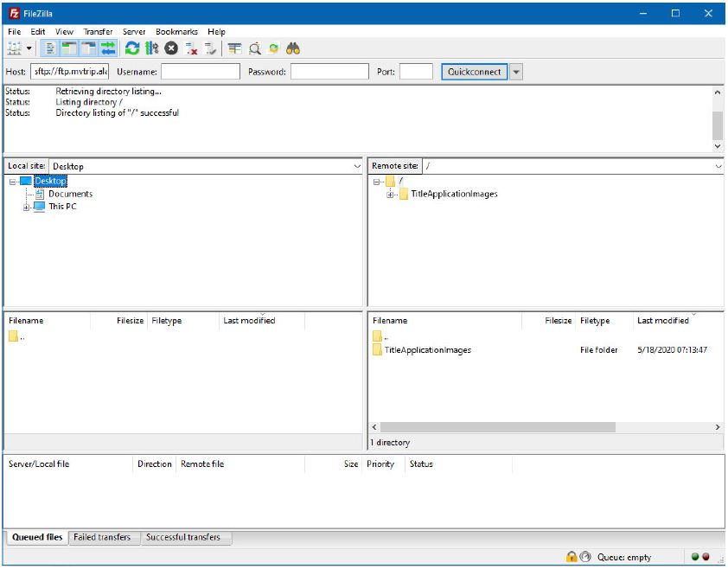728x569 pixels.
Task: Switch to the Successful transfers tab
Action: pos(183,537)
